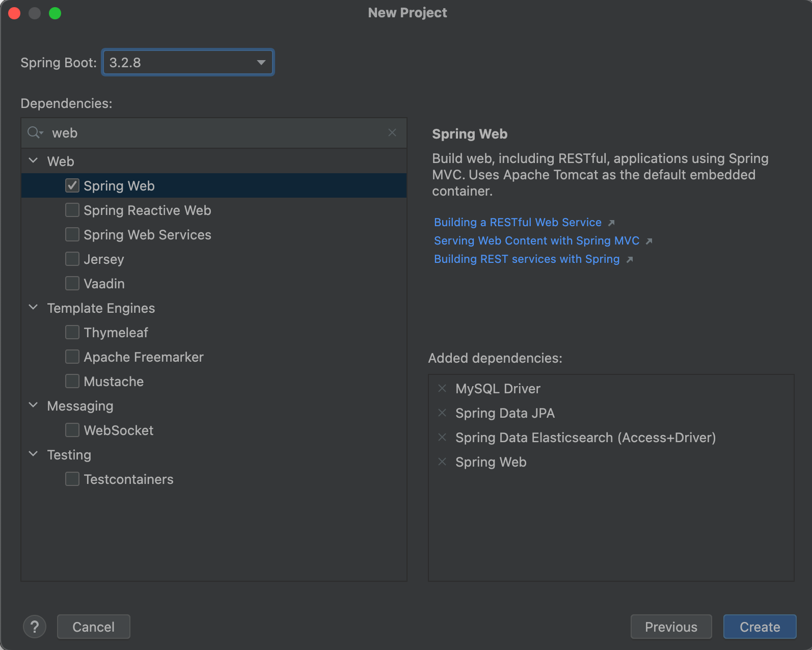Go back with the Previous button
Image resolution: width=812 pixels, height=650 pixels.
point(671,627)
